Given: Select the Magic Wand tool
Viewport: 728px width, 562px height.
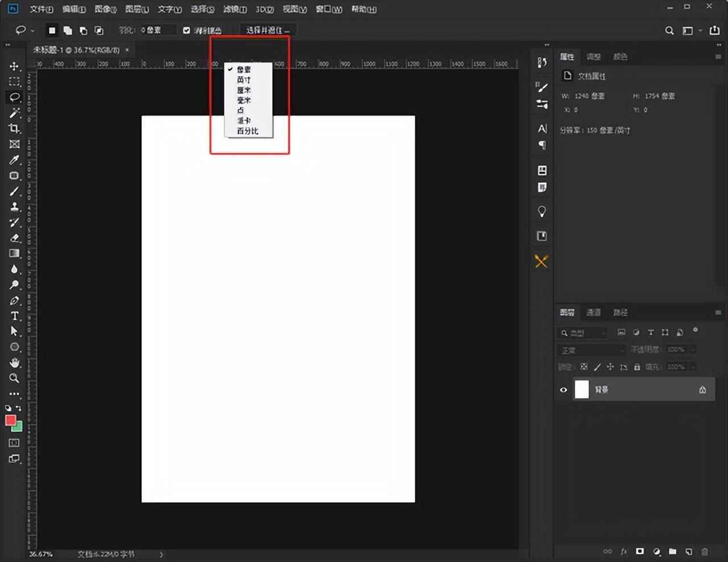Looking at the screenshot, I should click(x=14, y=113).
